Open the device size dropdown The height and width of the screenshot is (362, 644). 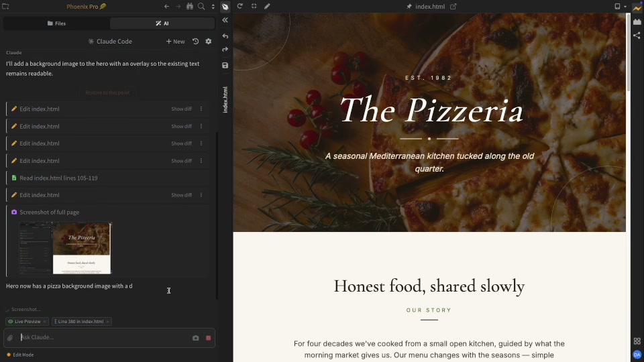point(620,7)
